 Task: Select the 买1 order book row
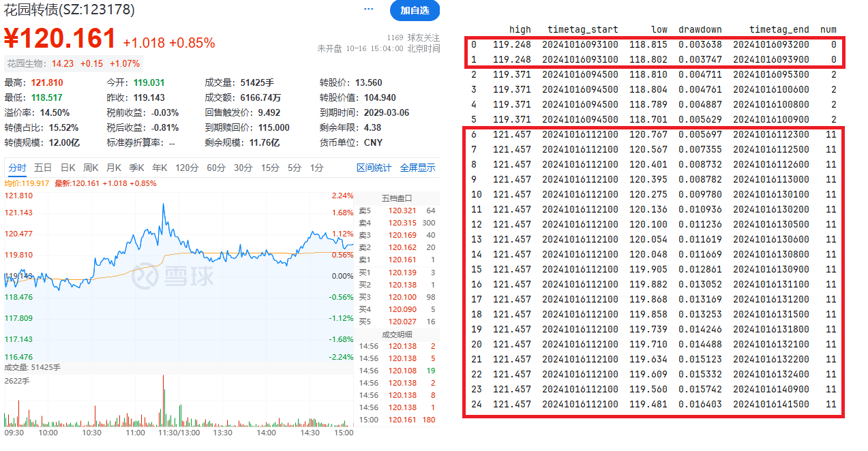pos(397,272)
